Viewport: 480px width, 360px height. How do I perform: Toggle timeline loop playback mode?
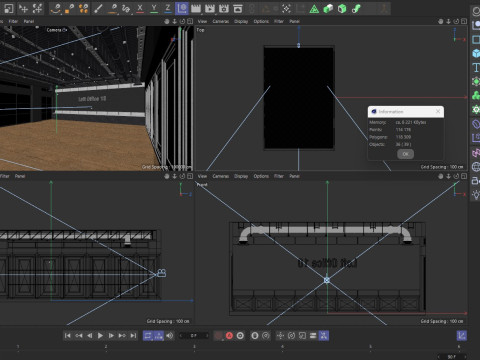[x=148, y=335]
